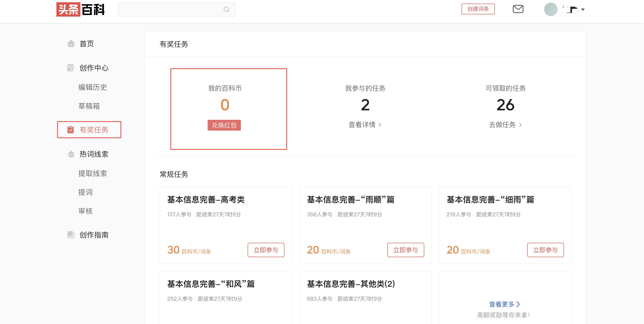Select the 创作中心 edit icon
This screenshot has width=644, height=324.
[x=71, y=68]
